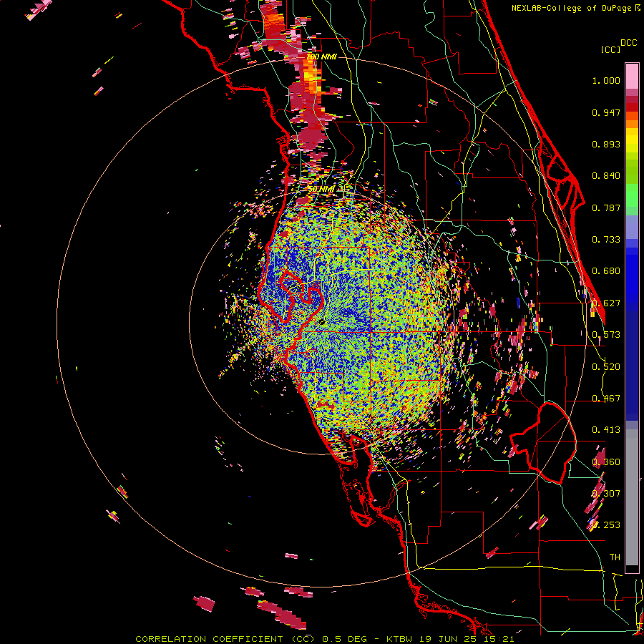Select the 0.787 scale value
The image size is (644, 644).
pyautogui.click(x=606, y=208)
